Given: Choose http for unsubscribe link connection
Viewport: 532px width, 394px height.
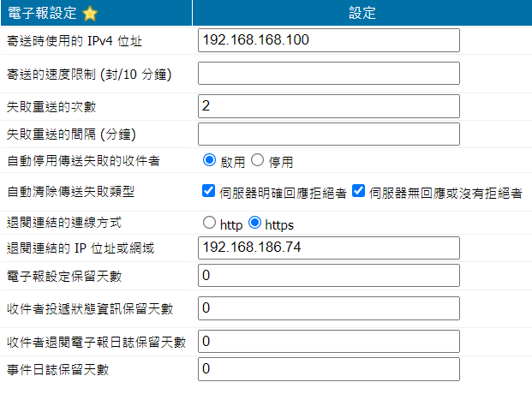Looking at the screenshot, I should (x=208, y=224).
